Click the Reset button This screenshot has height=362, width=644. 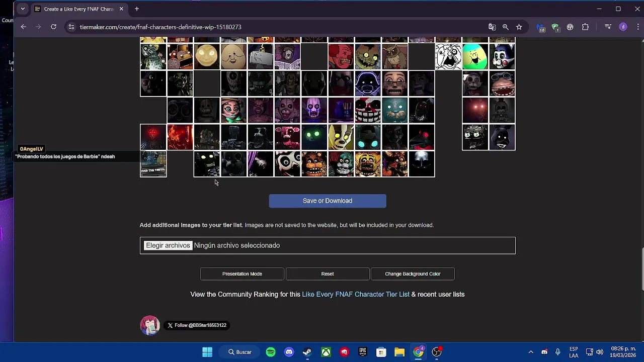[x=328, y=274]
